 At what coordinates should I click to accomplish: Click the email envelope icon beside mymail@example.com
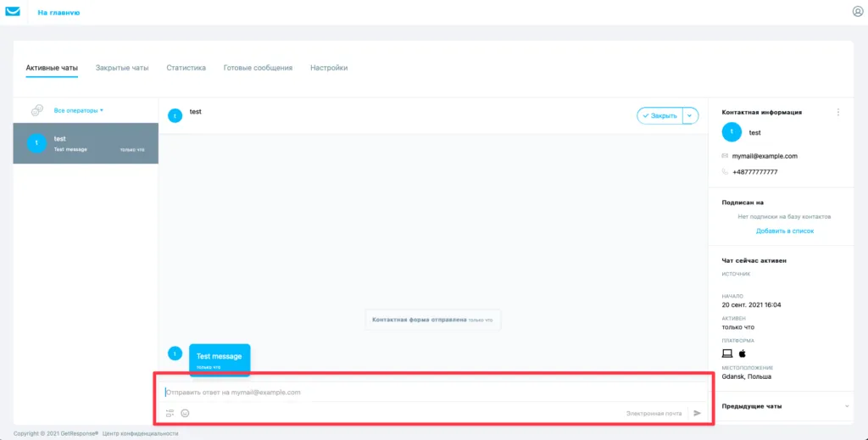[725, 156]
